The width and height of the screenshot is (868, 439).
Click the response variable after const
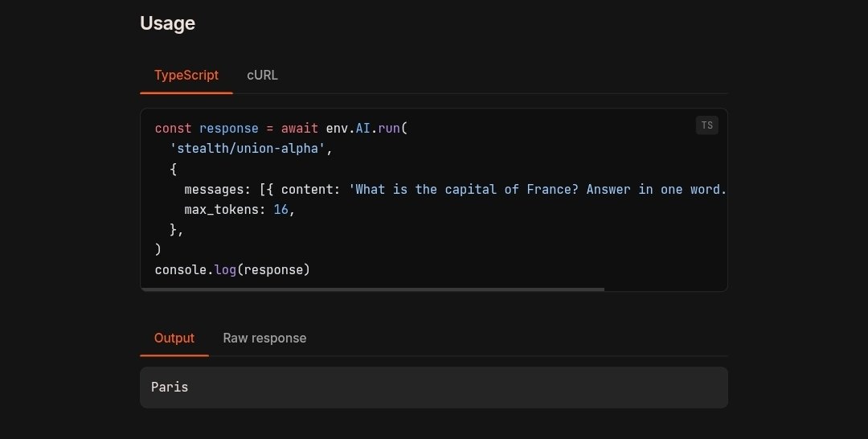click(x=228, y=129)
